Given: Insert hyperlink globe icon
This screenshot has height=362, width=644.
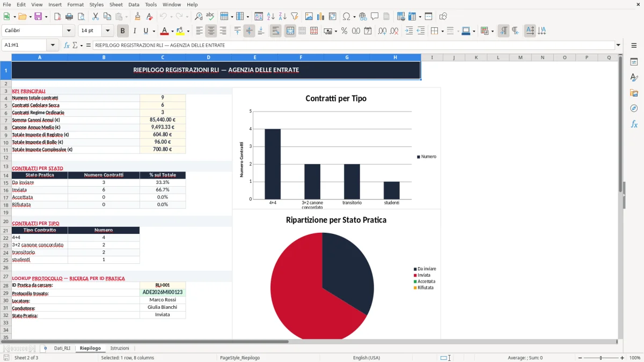Looking at the screenshot, I should coord(363,17).
